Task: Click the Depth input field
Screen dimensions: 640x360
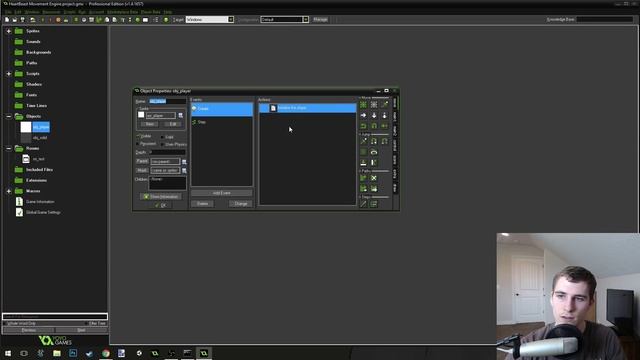Action: coord(167,152)
